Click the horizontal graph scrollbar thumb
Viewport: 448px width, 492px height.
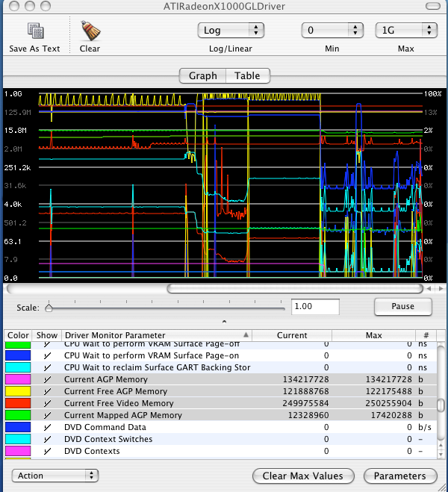[x=295, y=288]
